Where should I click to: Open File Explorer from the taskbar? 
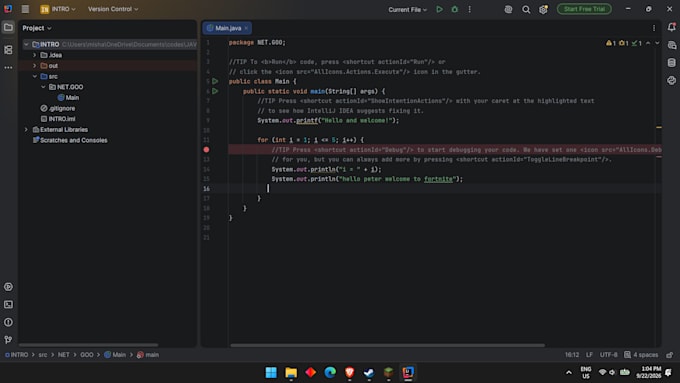pos(291,372)
